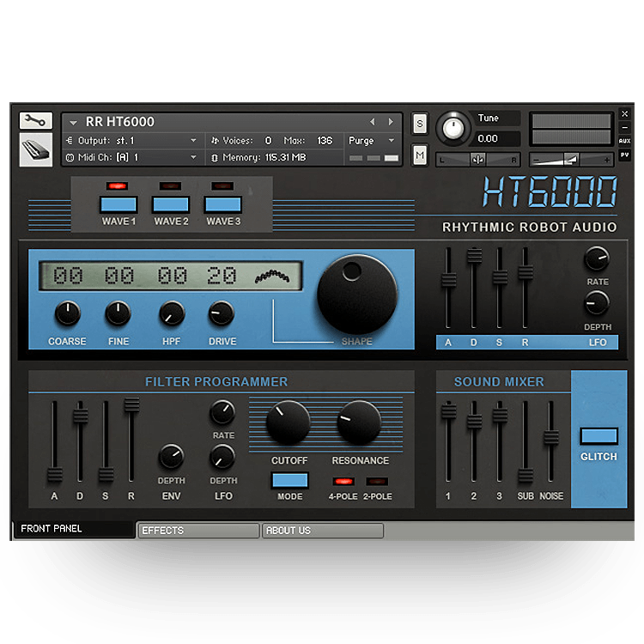Toggle the WAVE 3 button
Screen dimensions: 644x644
(x=223, y=204)
